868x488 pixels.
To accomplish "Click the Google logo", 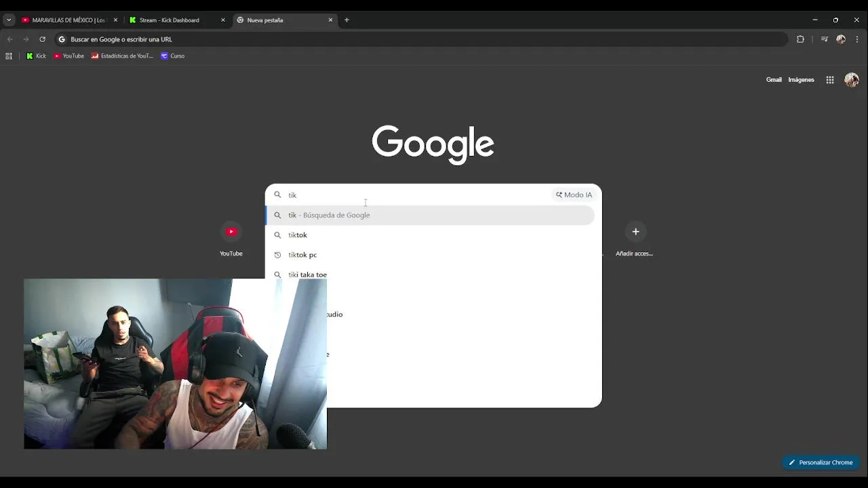I will [433, 144].
